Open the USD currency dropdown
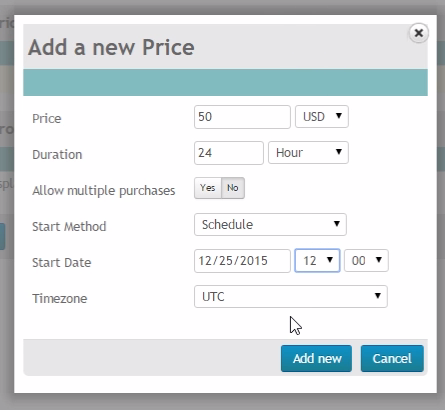Viewport: 445px width, 410px height. point(322,117)
